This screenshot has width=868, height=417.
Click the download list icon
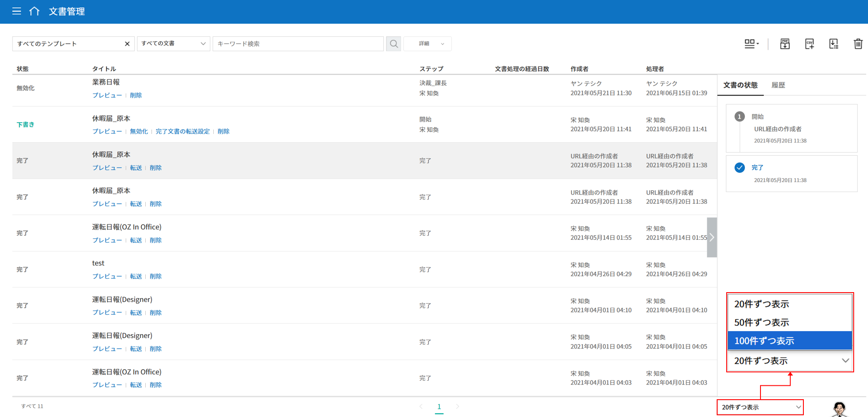tap(833, 44)
